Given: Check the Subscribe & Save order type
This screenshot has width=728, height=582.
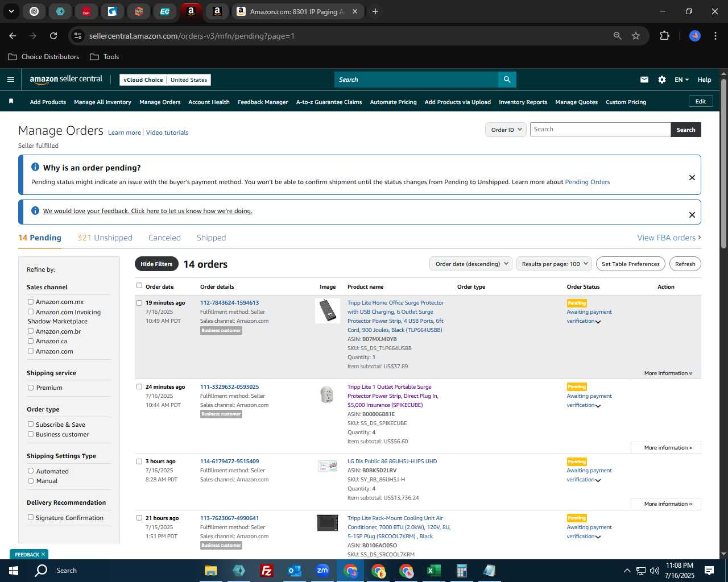Looking at the screenshot, I should click(x=31, y=424).
